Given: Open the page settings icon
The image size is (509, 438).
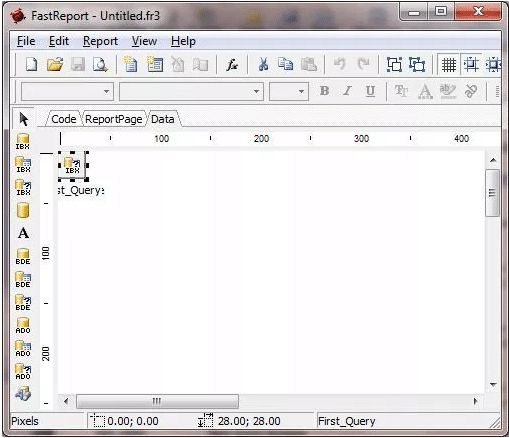Looking at the screenshot, I should tap(200, 64).
